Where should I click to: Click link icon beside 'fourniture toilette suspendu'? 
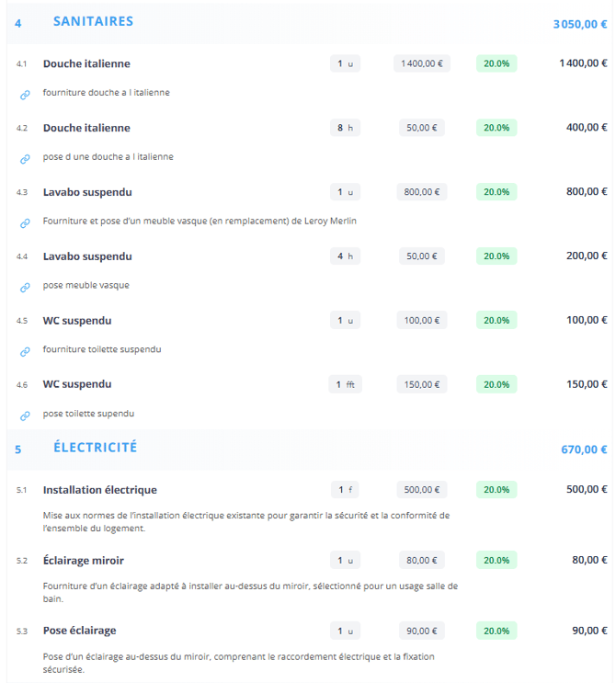(x=25, y=351)
